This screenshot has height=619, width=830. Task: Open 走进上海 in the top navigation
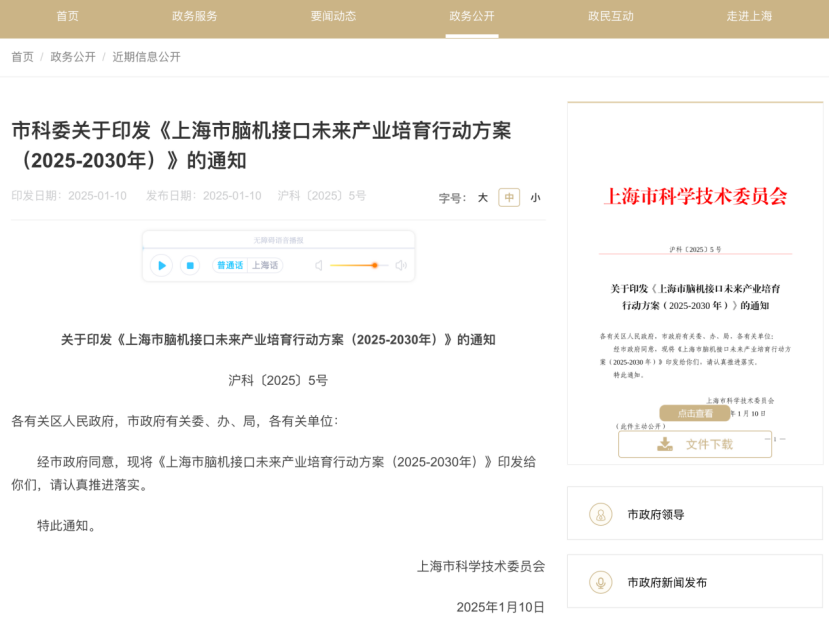(749, 16)
